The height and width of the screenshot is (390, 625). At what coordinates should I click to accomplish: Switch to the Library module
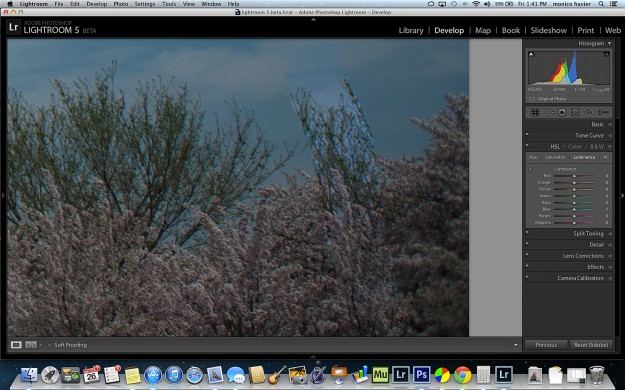411,30
